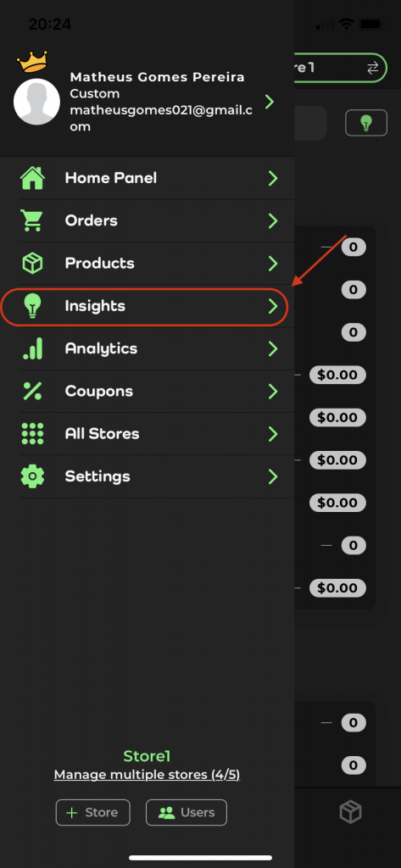Tap the Coupons percent icon

[32, 392]
